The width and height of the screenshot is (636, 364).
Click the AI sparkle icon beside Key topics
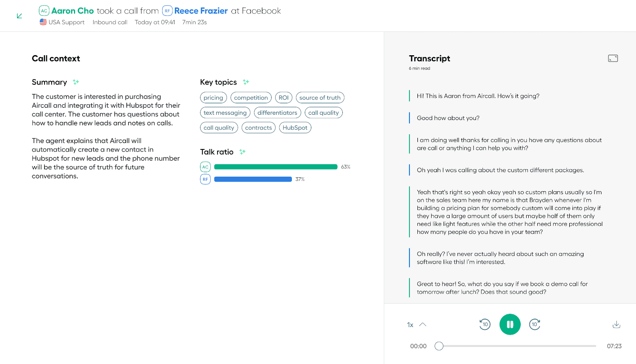(246, 82)
